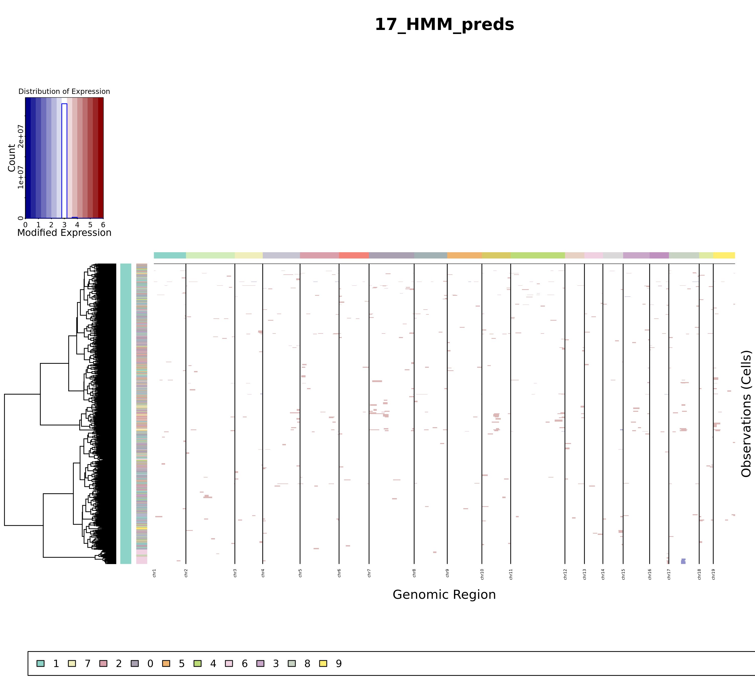Viewport: 755px width, 700px height.
Task: Click the legend swatch labeled 3
Action: (260, 663)
